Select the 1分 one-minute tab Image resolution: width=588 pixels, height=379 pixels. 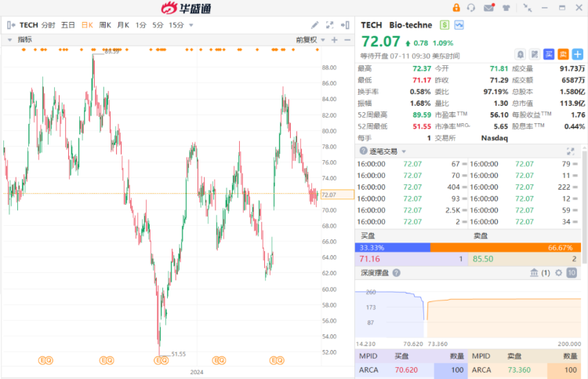pos(140,25)
